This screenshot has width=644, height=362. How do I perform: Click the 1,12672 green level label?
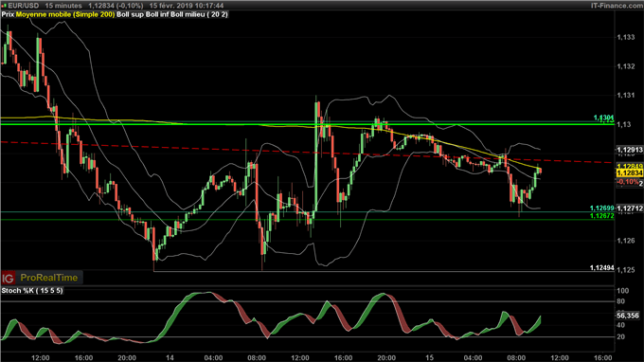[601, 216]
